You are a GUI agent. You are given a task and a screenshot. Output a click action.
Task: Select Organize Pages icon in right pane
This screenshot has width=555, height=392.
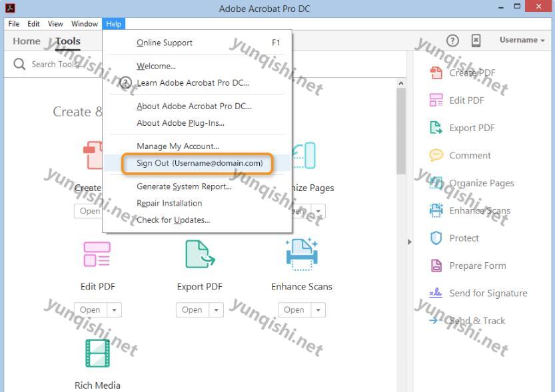436,183
